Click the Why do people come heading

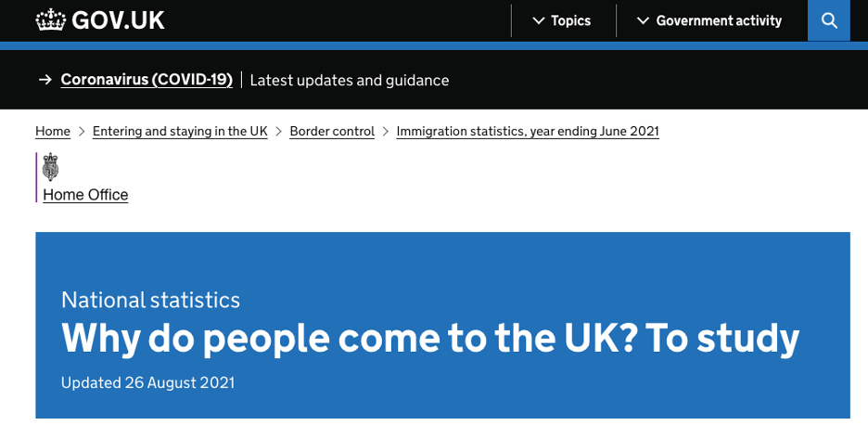tap(430, 339)
